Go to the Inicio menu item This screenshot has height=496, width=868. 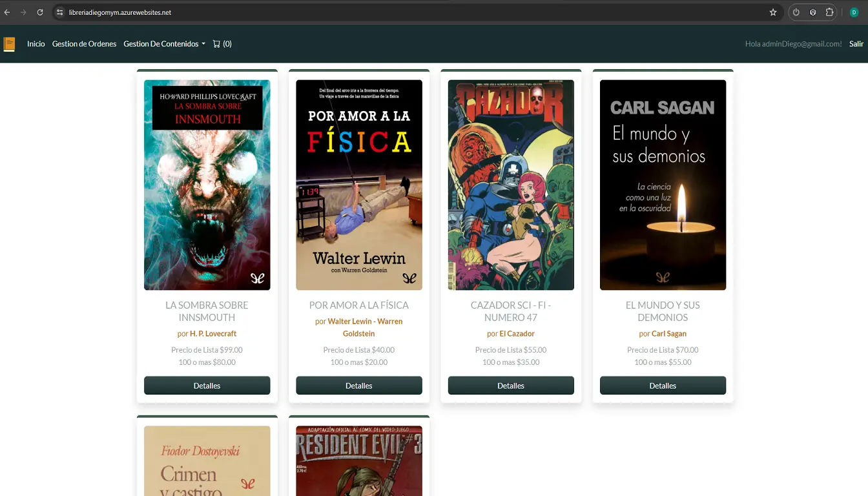pyautogui.click(x=36, y=44)
